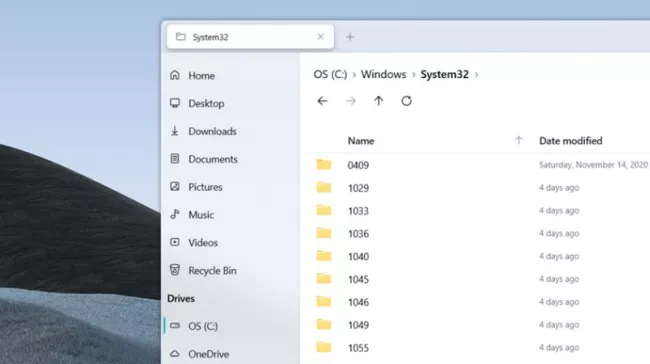The image size is (650, 364).
Task: Click the Saturday, November 14, 2020 date
Action: point(593,165)
